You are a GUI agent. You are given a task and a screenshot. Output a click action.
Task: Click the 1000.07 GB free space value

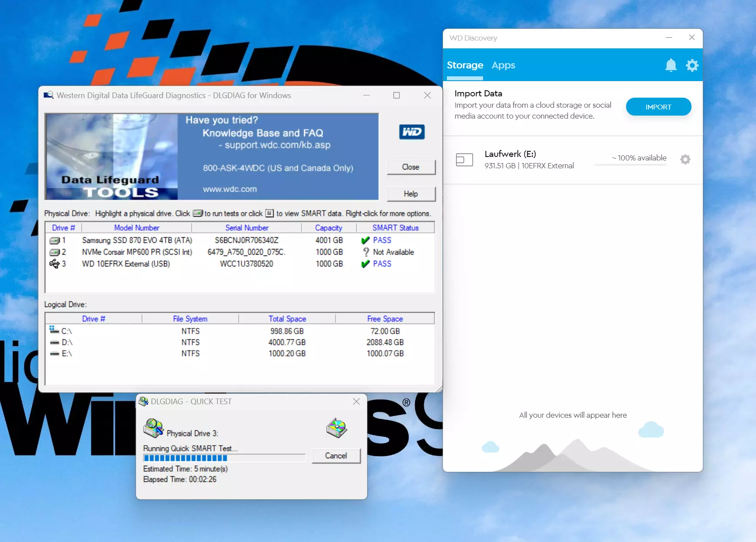[385, 354]
